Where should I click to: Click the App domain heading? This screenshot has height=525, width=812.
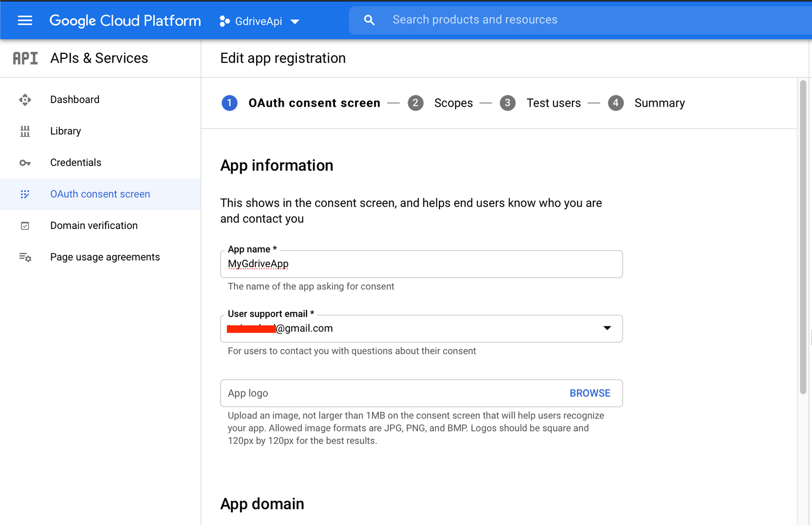click(262, 504)
